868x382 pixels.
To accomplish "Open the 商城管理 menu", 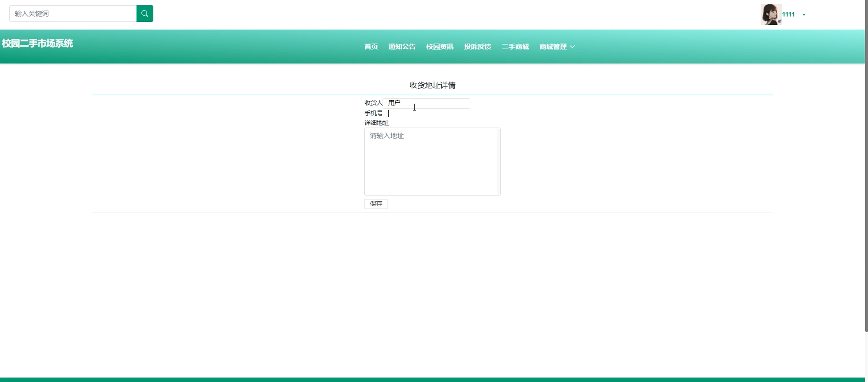I will 553,47.
